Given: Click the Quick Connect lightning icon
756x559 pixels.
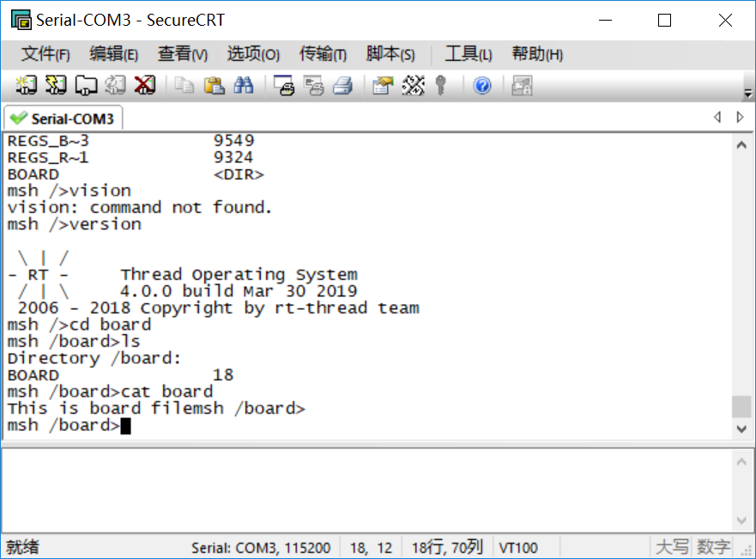Looking at the screenshot, I should pyautogui.click(x=56, y=85).
